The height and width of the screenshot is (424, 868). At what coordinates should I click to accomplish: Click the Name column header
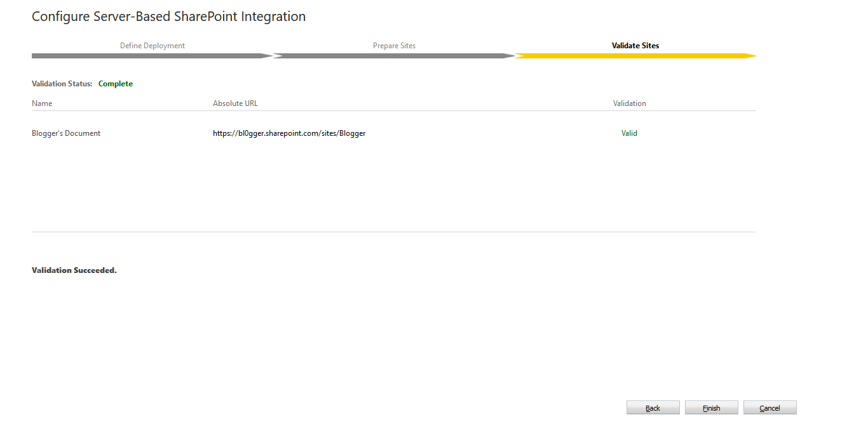42,103
